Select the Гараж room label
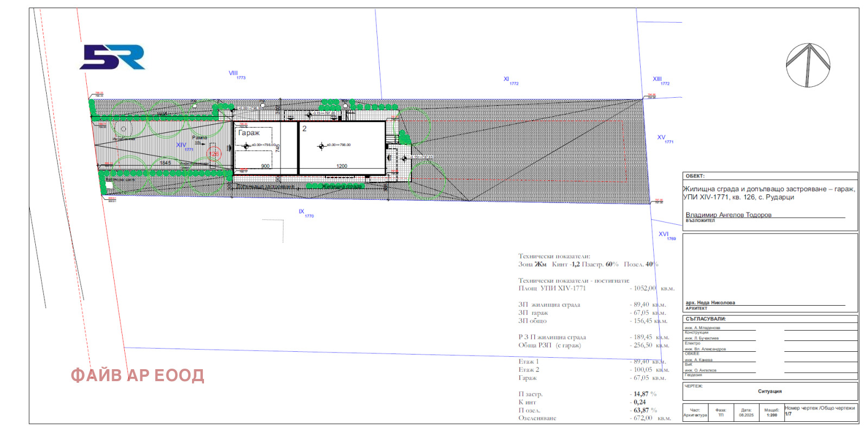The width and height of the screenshot is (868, 430). click(249, 132)
